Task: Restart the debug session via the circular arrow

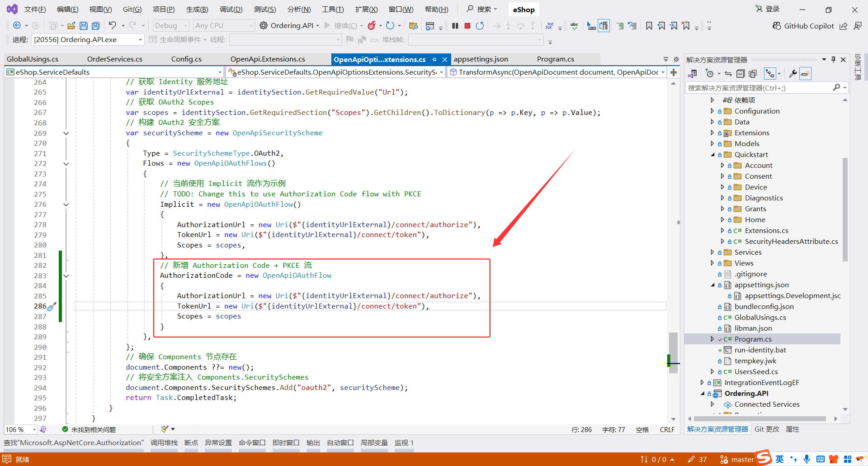Action: coord(480,26)
